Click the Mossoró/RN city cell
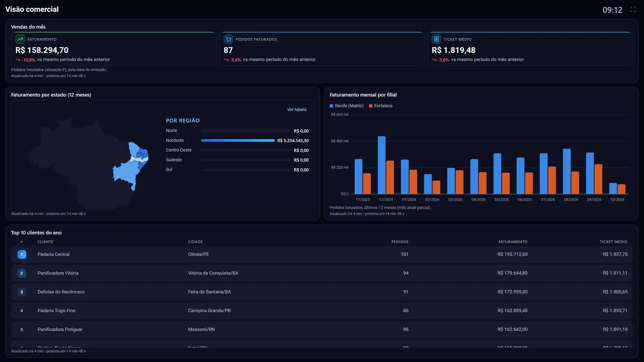Image resolution: width=644 pixels, height=362 pixels. coord(201,329)
